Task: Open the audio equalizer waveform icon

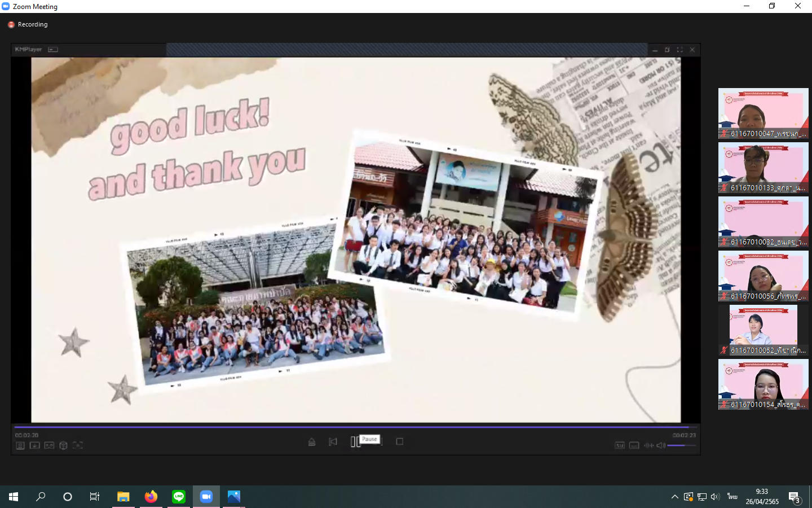Action: pyautogui.click(x=648, y=445)
